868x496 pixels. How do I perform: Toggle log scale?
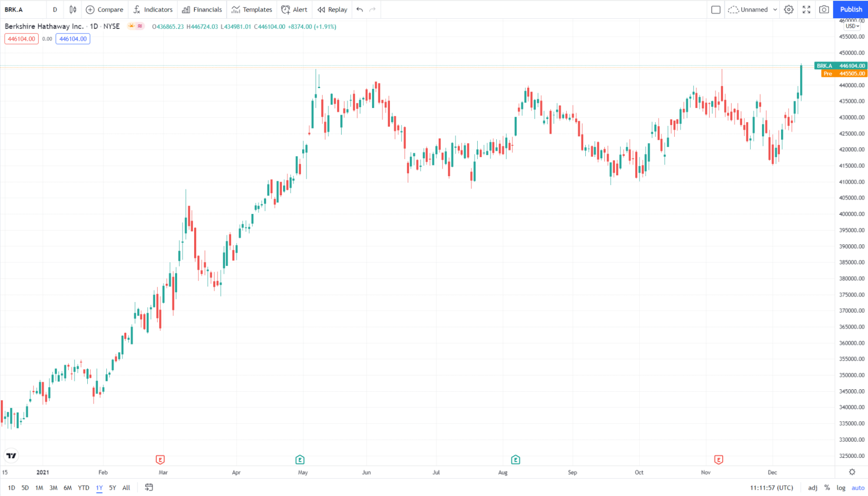point(841,488)
